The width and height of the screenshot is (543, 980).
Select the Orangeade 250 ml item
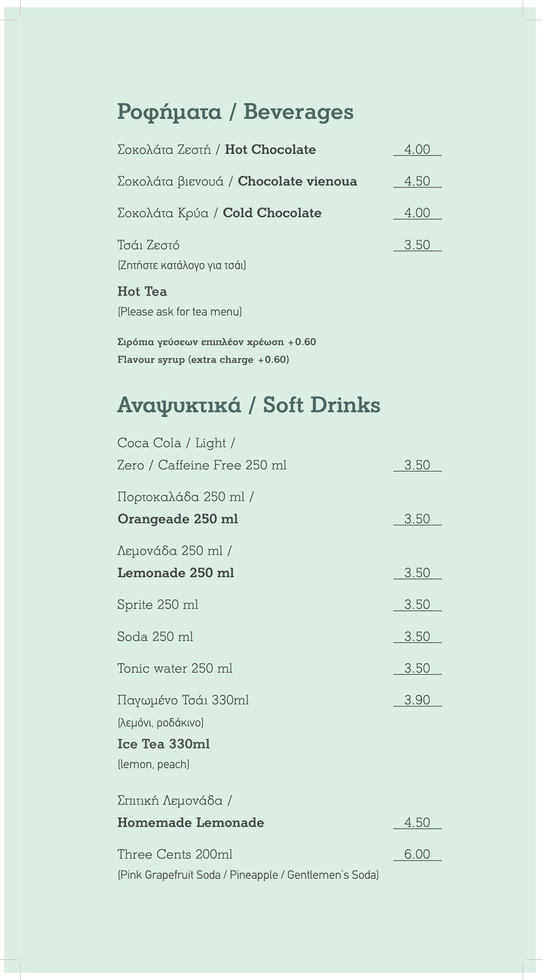tap(177, 519)
